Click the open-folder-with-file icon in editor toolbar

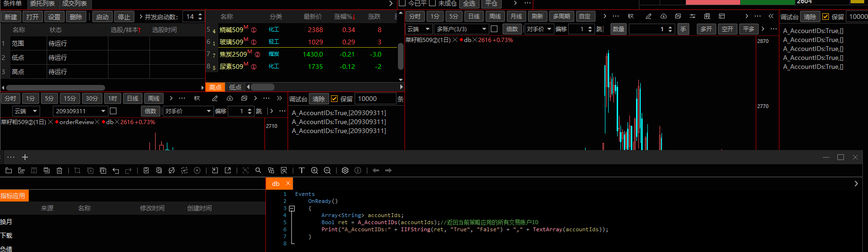click(x=21, y=170)
